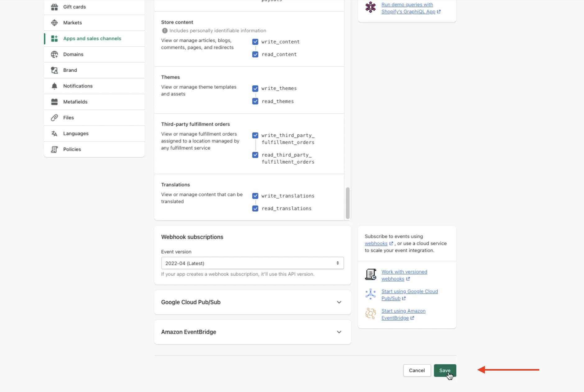This screenshot has width=584, height=392.
Task: Open the Google Cloud Pub/Sub icon link
Action: point(370,293)
